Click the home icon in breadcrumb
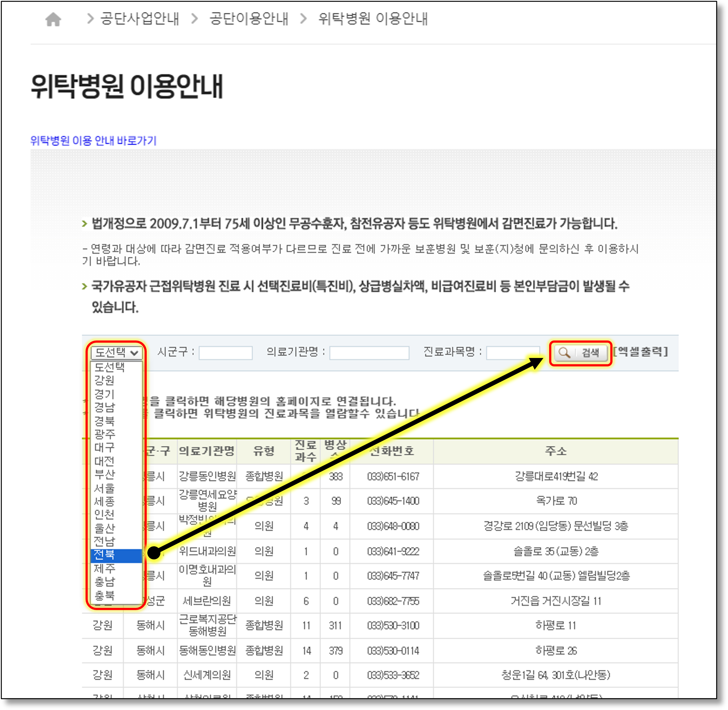Image resolution: width=728 pixels, height=710 pixels. click(53, 19)
